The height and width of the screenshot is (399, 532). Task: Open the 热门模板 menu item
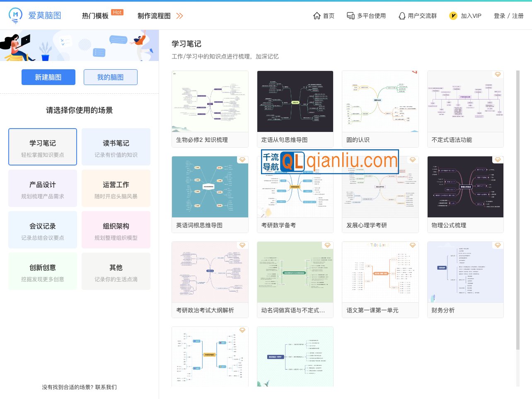click(95, 16)
